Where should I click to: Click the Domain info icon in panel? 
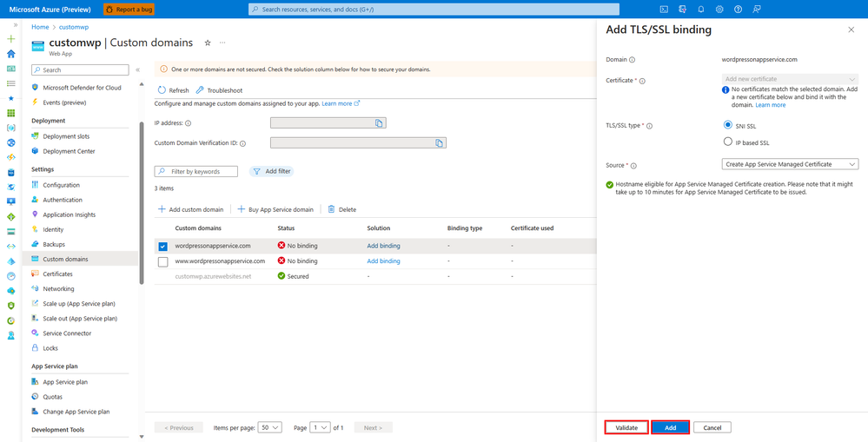pyautogui.click(x=633, y=59)
